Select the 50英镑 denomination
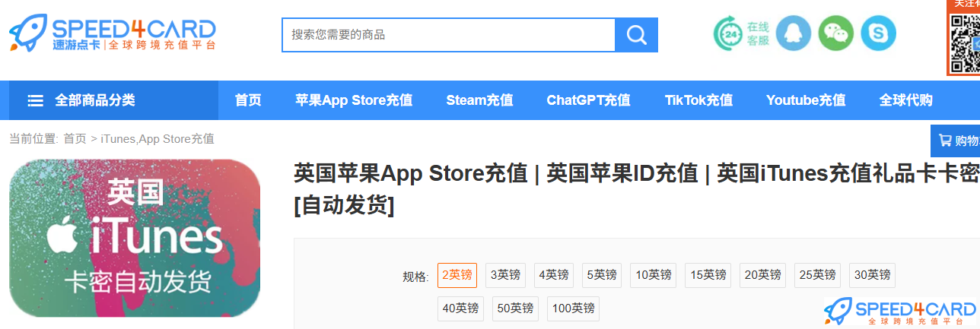 (x=515, y=308)
